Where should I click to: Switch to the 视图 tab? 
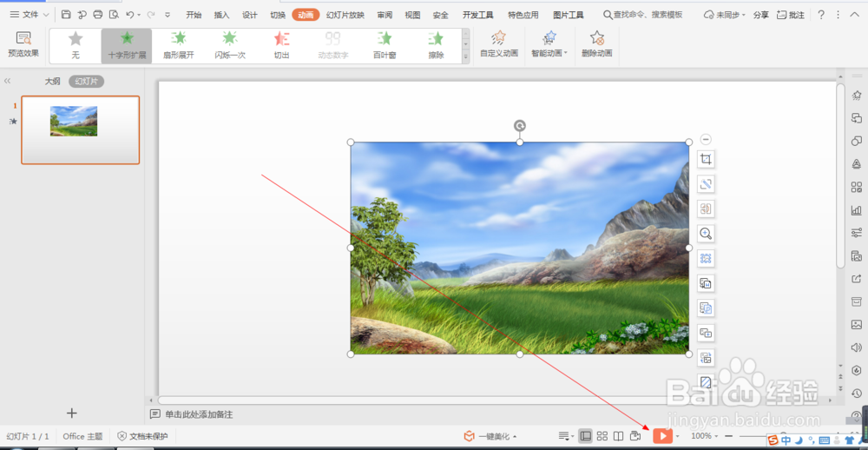tap(413, 15)
